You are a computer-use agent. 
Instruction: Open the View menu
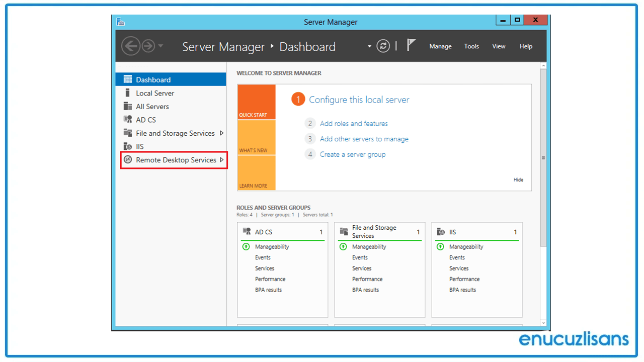click(x=499, y=46)
